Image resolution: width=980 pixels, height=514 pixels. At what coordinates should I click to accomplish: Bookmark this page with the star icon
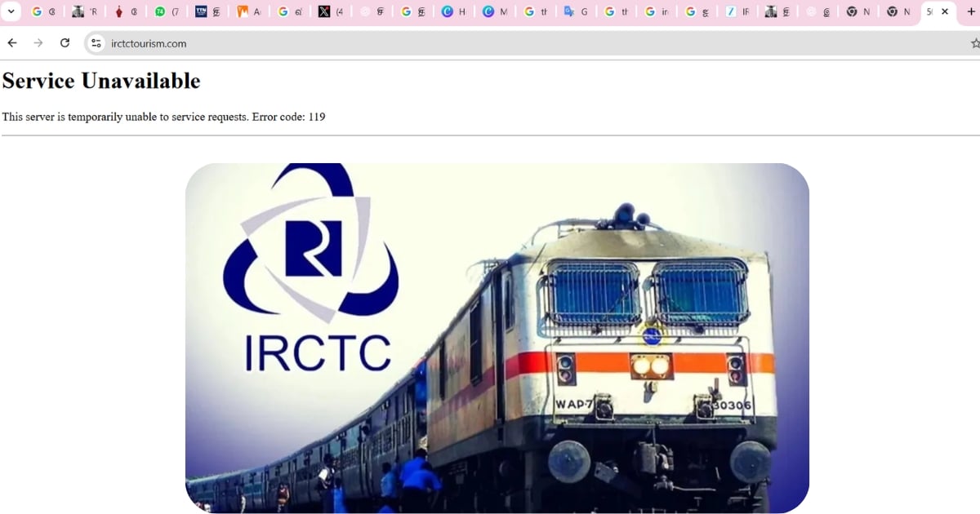pos(975,43)
